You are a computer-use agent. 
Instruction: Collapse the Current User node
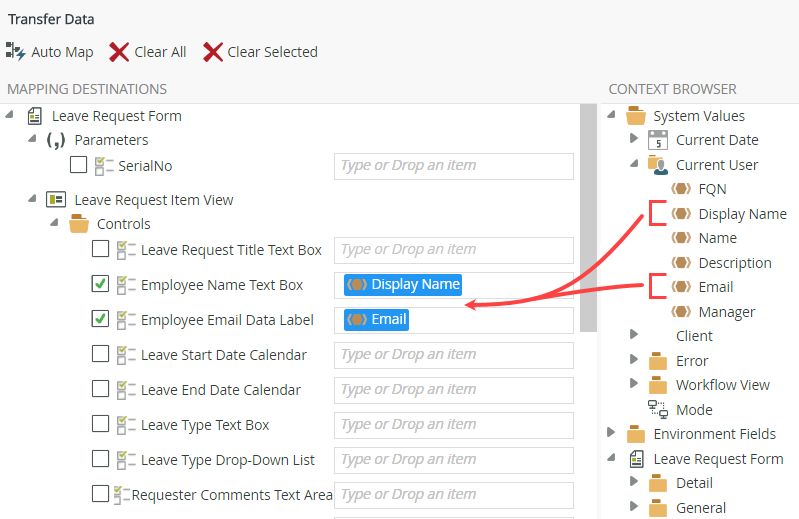634,163
